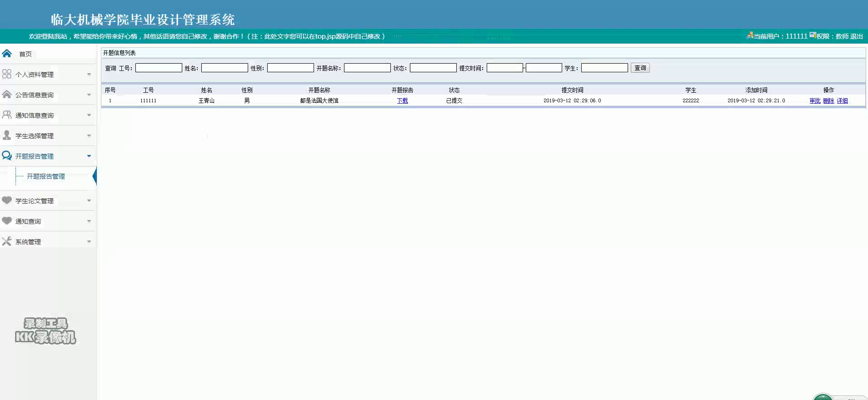Expand the 个人资料管理 dropdown arrow

[89, 74]
